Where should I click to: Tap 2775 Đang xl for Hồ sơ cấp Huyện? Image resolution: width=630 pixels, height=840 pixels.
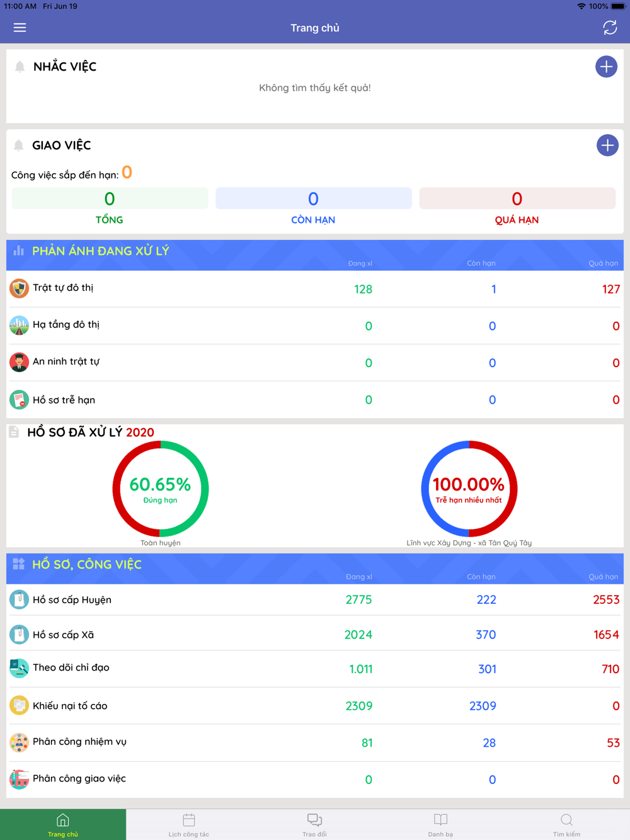click(x=358, y=600)
